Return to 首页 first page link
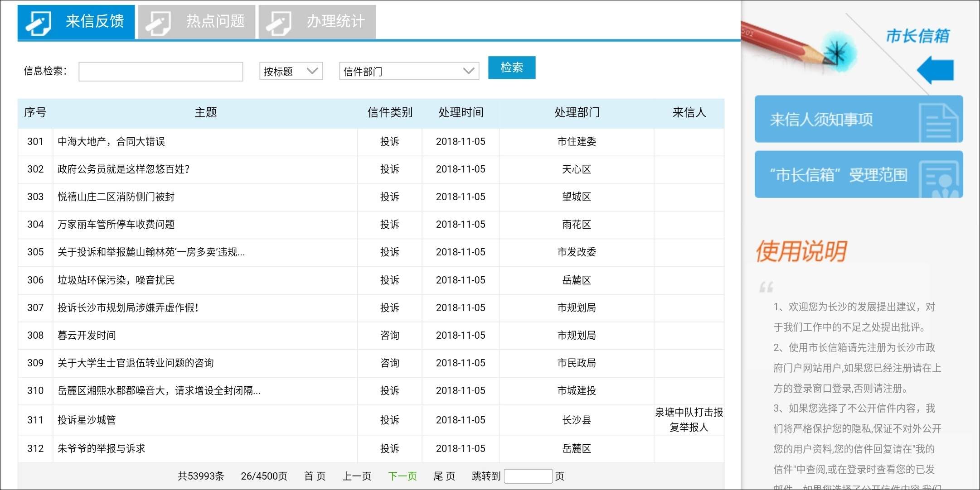The width and height of the screenshot is (980, 490). (315, 476)
